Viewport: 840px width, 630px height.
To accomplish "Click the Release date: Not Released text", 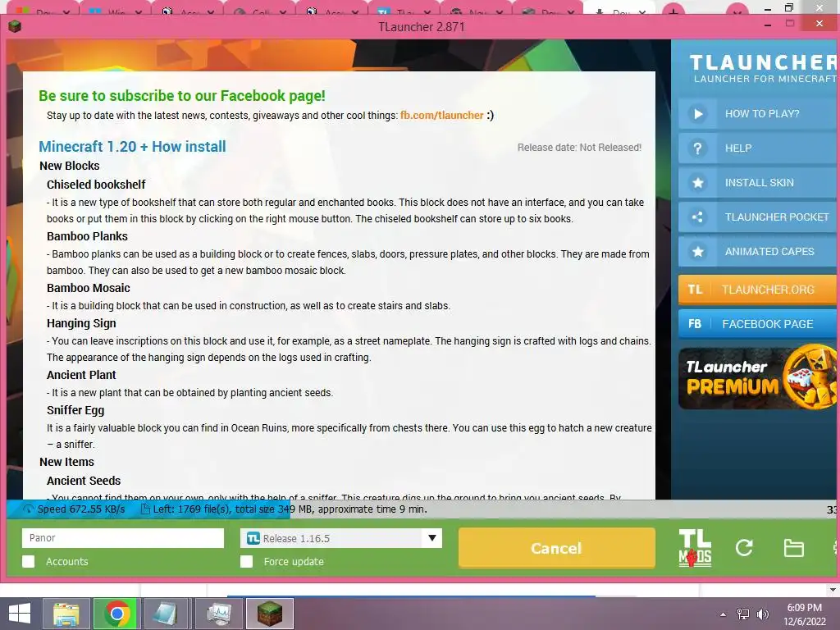I will click(579, 148).
